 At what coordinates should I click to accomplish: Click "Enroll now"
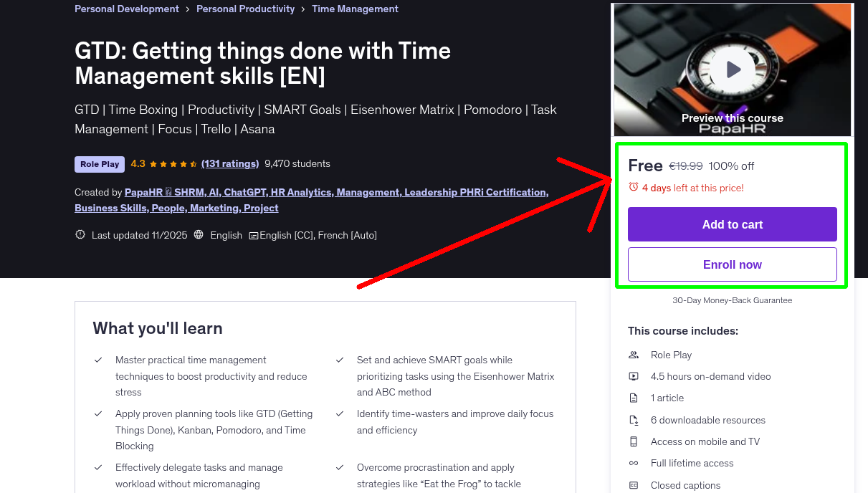click(732, 264)
